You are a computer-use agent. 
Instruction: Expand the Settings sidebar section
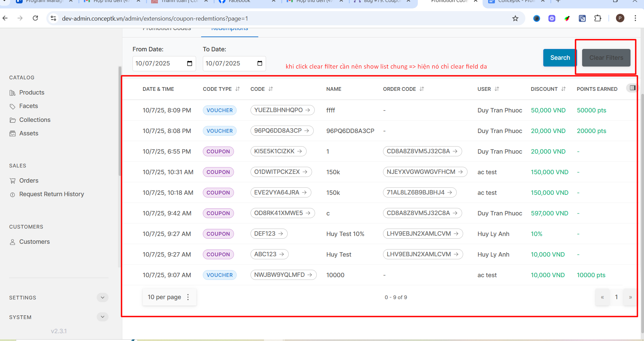102,297
